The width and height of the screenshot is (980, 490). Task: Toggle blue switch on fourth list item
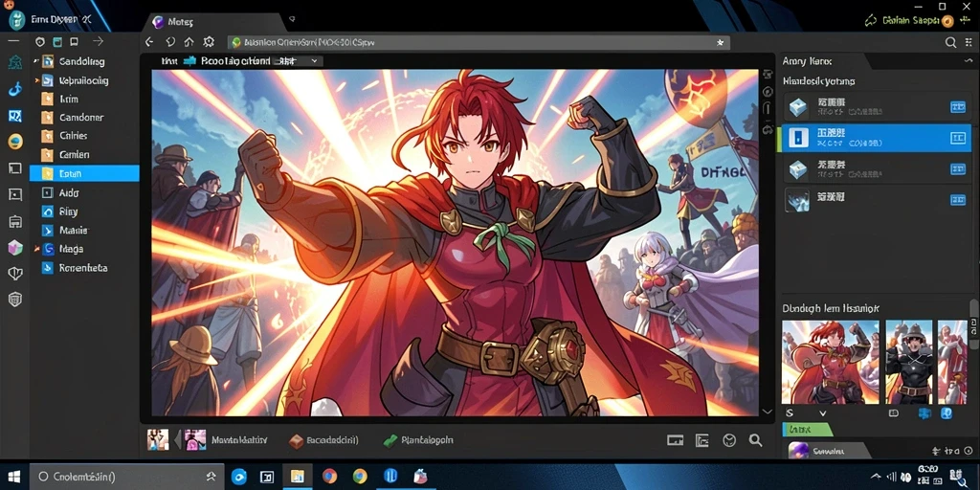click(957, 200)
